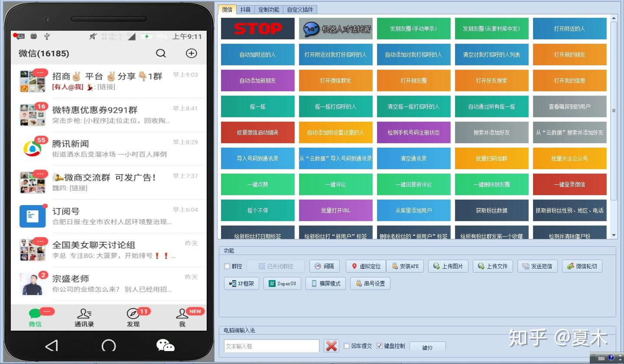
Task: Click the system tray keyboard icon
Action: [601, 358]
